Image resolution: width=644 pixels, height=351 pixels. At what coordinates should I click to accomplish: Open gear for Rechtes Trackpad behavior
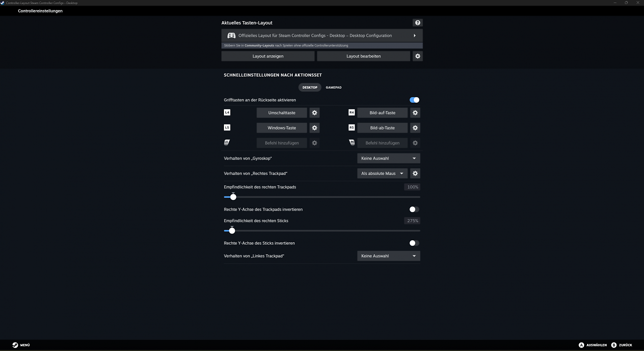(x=415, y=173)
